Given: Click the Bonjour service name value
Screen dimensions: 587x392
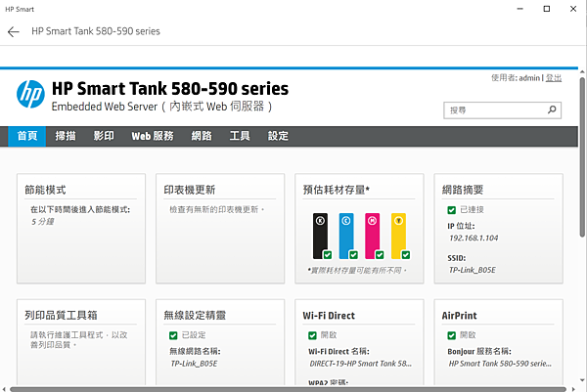Looking at the screenshot, I should [500, 364].
